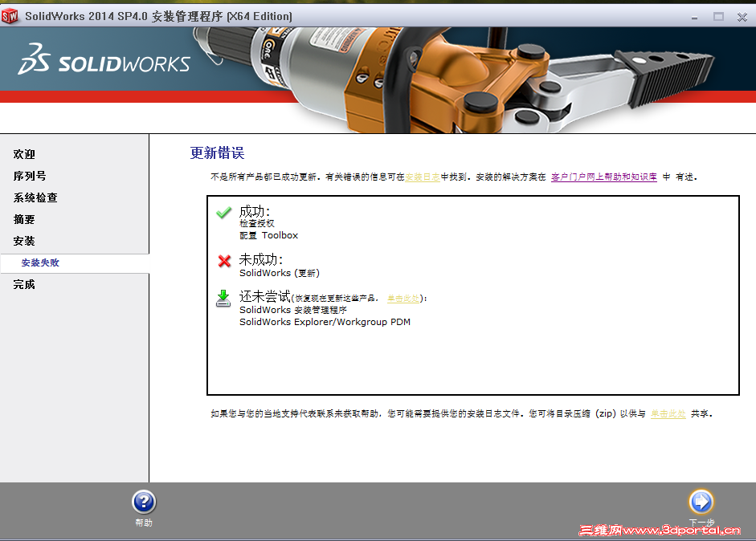Click 单击此处 link for zipping logs

point(668,413)
